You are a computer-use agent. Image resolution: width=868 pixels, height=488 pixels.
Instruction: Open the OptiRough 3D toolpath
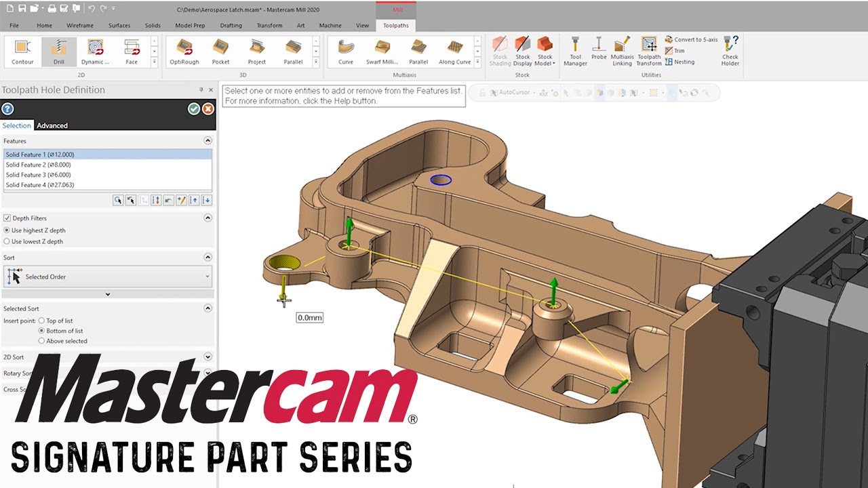point(184,52)
